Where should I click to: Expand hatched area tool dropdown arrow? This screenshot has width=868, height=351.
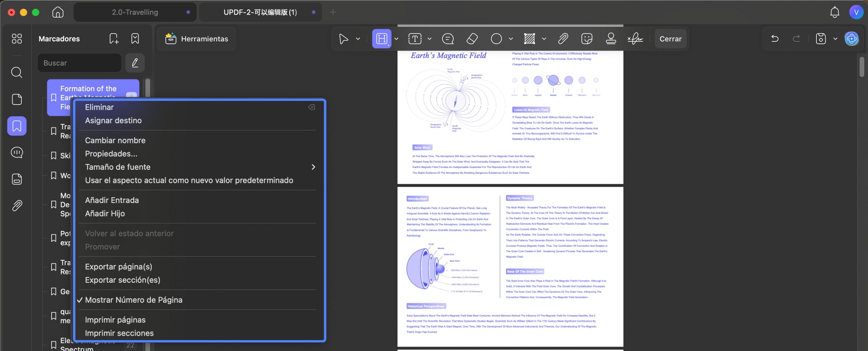(x=544, y=39)
